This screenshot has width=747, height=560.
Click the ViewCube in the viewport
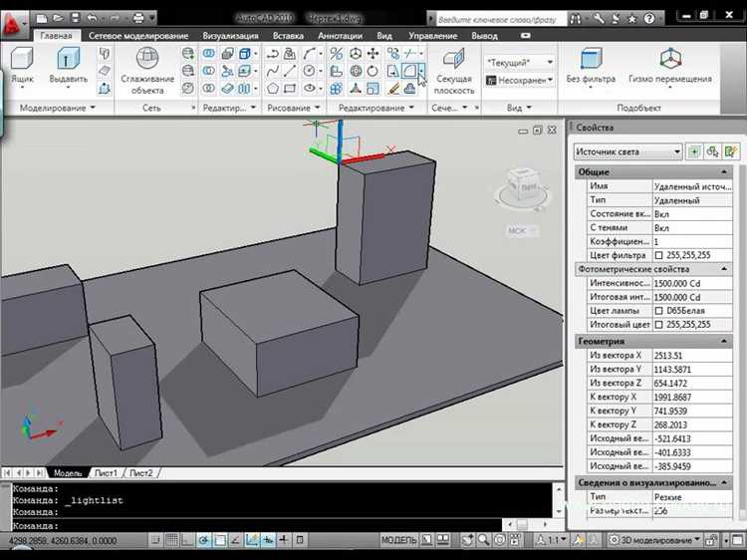click(x=525, y=185)
